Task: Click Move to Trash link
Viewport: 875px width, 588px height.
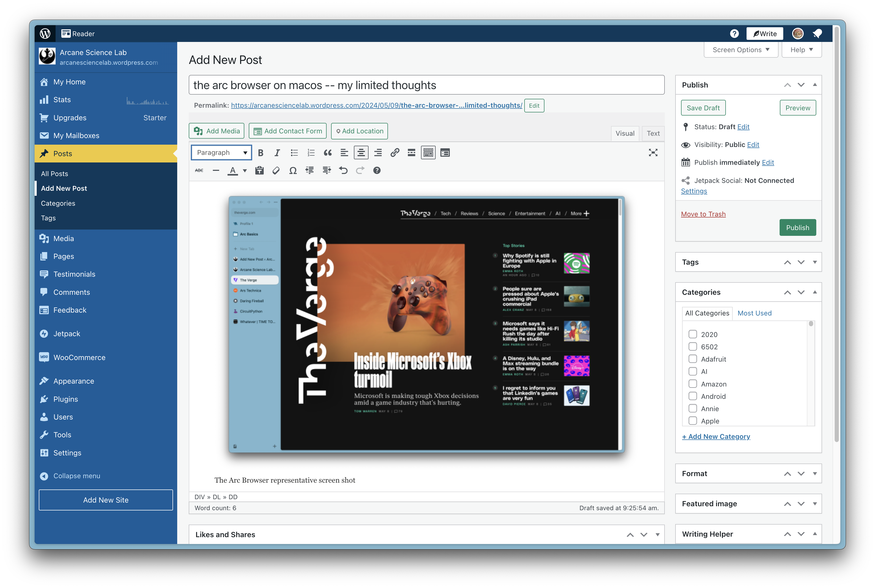Action: pos(703,214)
